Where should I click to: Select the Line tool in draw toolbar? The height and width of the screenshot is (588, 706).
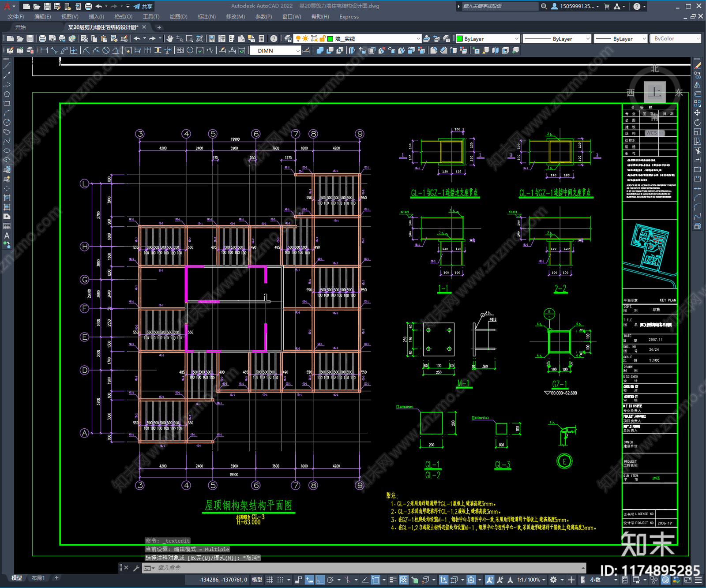[7, 65]
